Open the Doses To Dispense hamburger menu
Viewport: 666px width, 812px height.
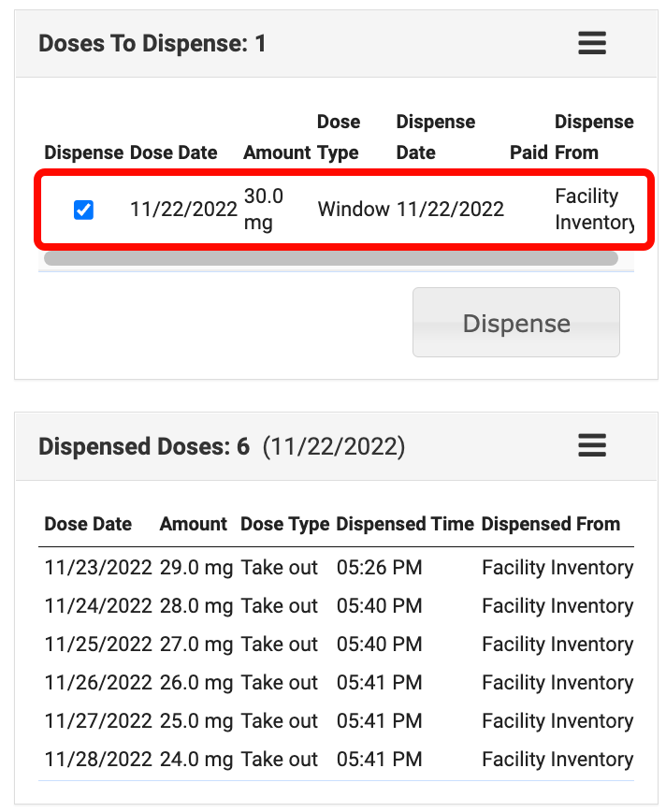tap(591, 43)
